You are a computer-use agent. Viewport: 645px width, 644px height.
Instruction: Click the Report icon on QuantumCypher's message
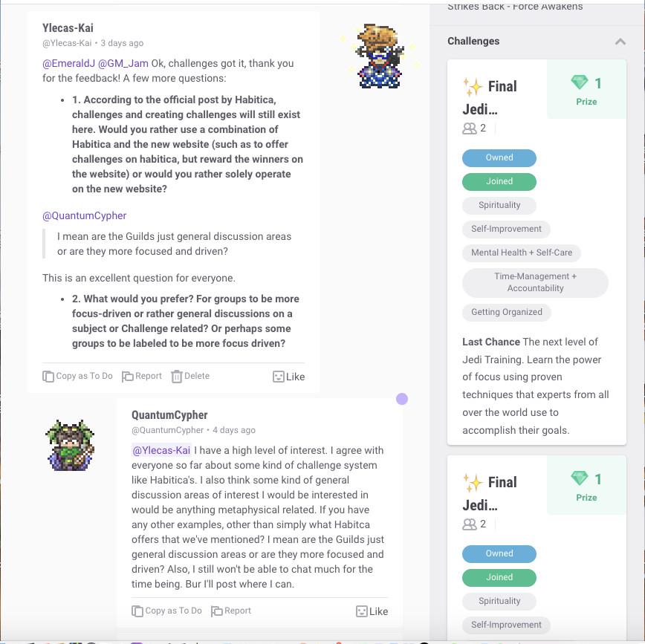[216, 611]
